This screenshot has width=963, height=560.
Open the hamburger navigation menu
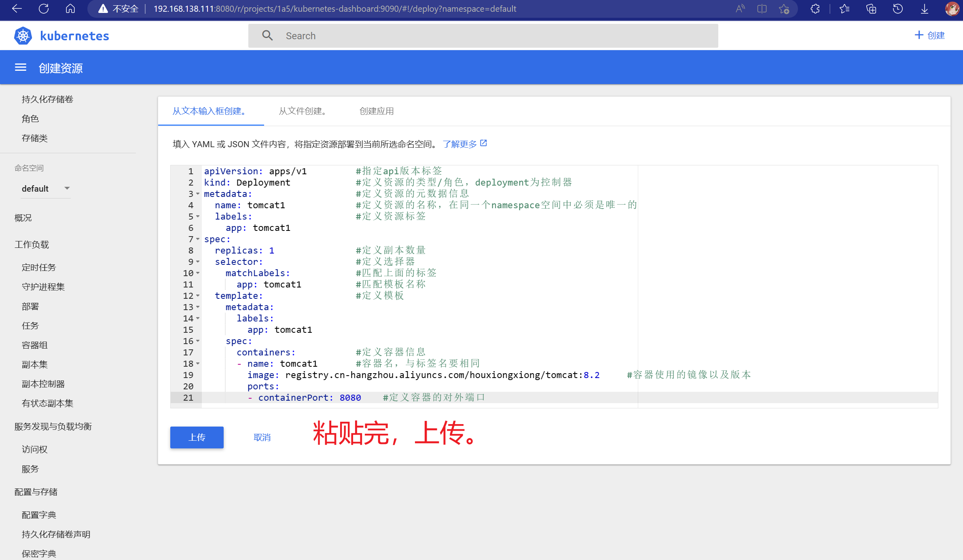click(21, 68)
